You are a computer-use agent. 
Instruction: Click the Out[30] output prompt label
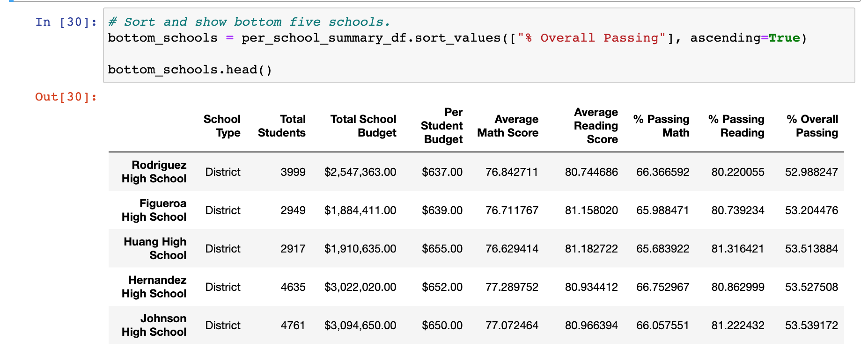[x=66, y=97]
